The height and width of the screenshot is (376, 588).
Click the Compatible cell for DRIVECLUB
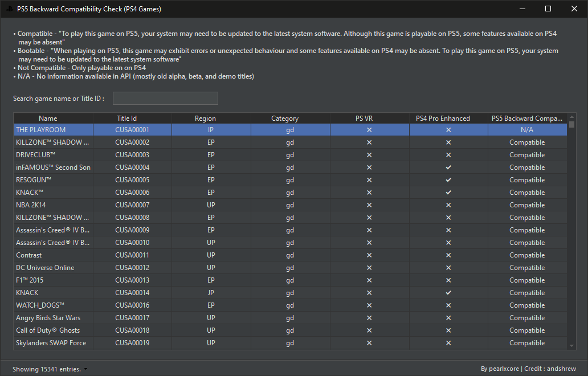(527, 155)
